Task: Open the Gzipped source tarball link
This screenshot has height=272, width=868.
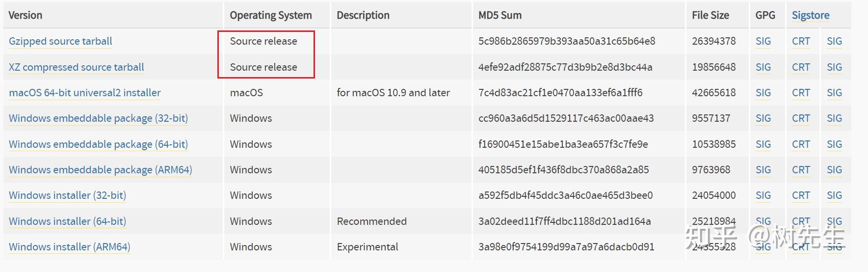Action: (60, 41)
